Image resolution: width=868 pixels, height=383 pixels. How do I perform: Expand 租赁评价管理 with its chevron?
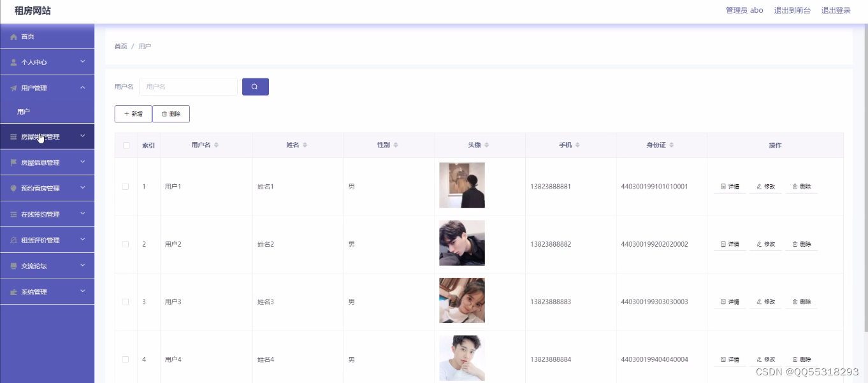[x=83, y=240]
